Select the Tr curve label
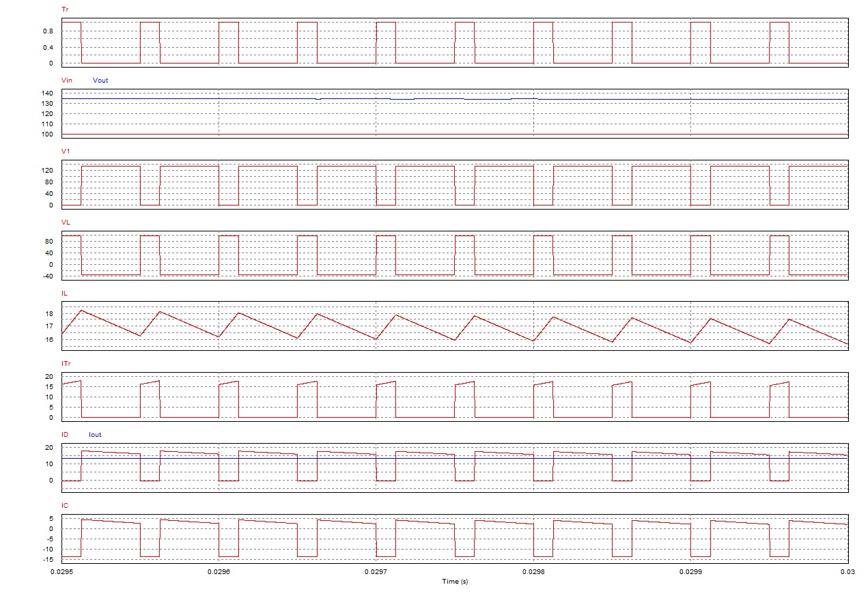The image size is (868, 598). 65,10
